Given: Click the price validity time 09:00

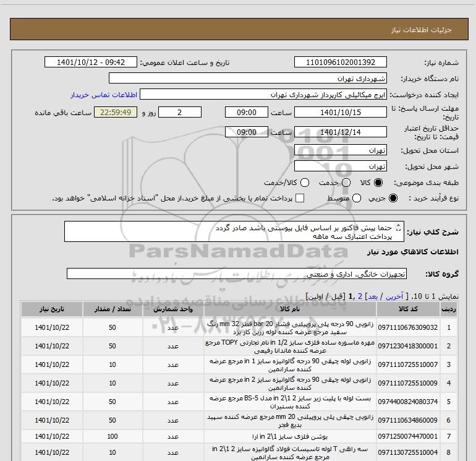Looking at the screenshot, I should [x=247, y=132].
